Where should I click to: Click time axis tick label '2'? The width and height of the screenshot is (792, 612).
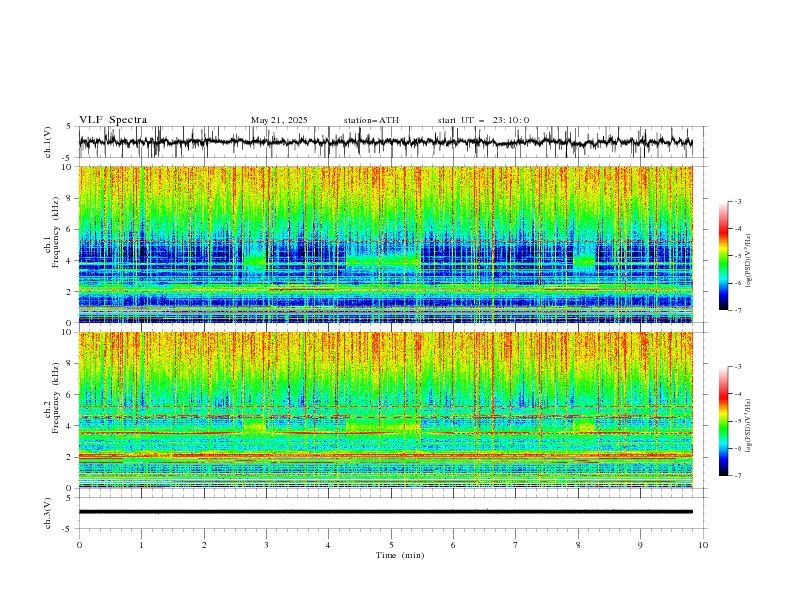[x=204, y=545]
